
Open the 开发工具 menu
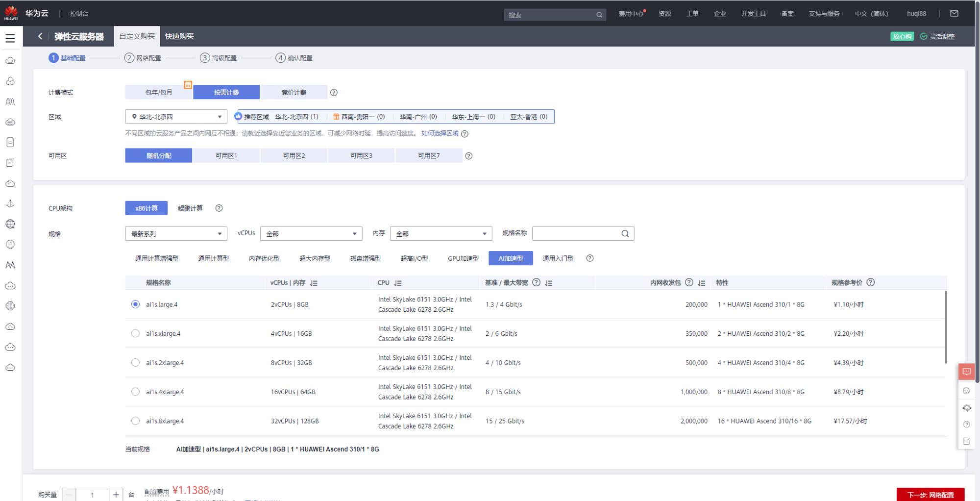click(x=753, y=14)
